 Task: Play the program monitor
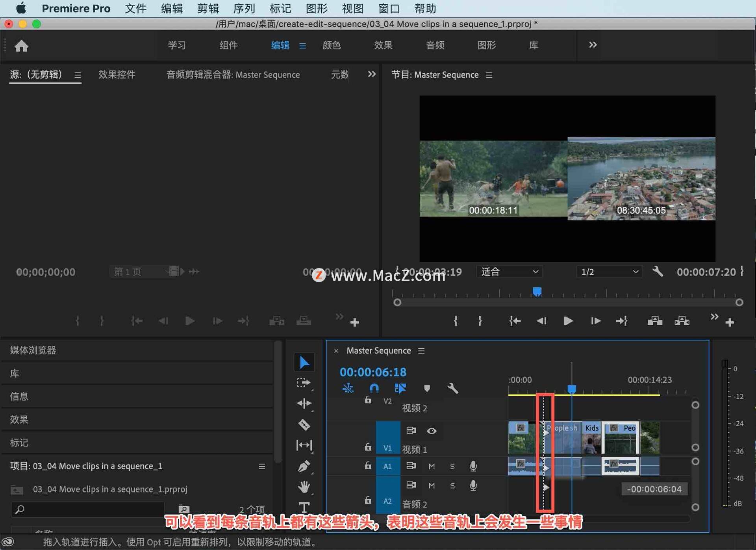point(568,321)
